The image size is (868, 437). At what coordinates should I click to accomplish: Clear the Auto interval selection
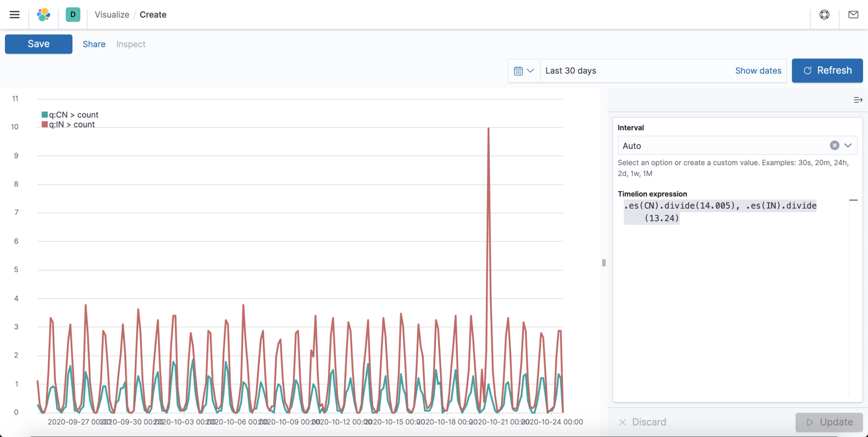click(834, 145)
